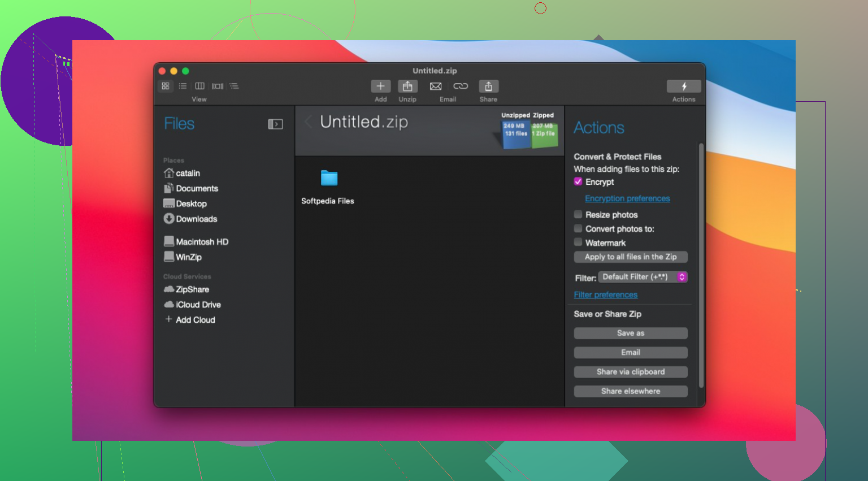Click the green zoom window button
868x481 pixels.
[x=185, y=71]
